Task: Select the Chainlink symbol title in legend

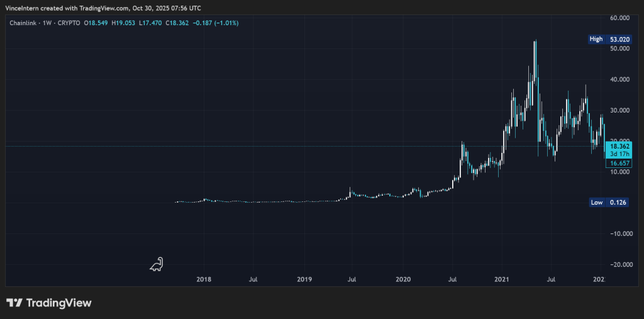Action: click(25, 23)
